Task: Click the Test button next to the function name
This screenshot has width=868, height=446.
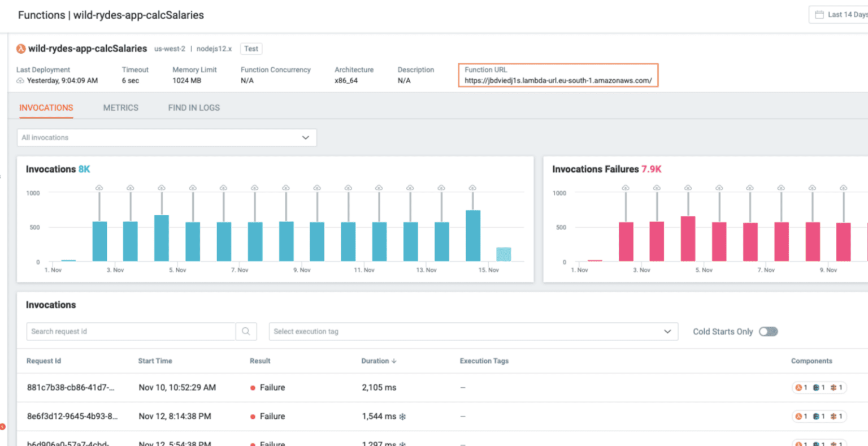Action: click(251, 49)
